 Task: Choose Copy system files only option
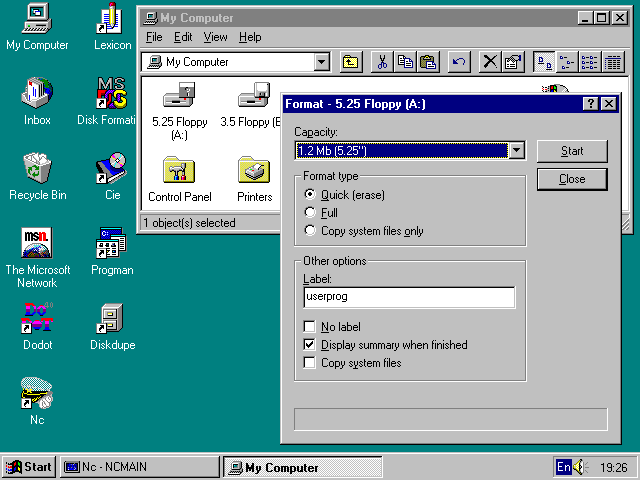point(310,231)
